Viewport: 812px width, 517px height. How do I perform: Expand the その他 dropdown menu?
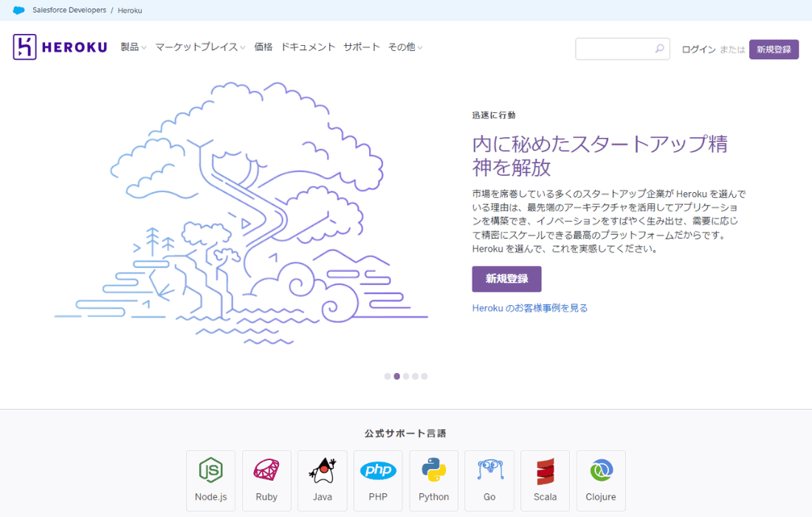point(405,47)
